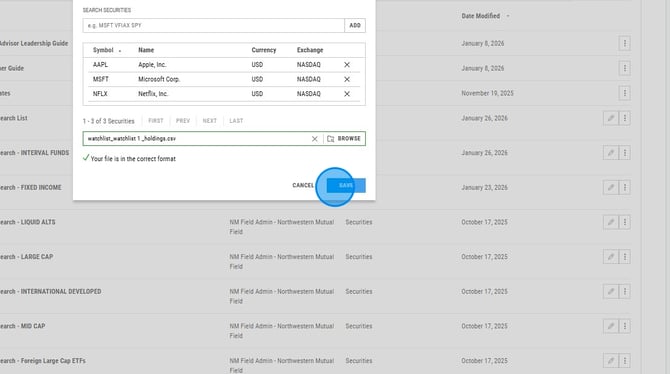Remove AAPL row with X icon

347,65
